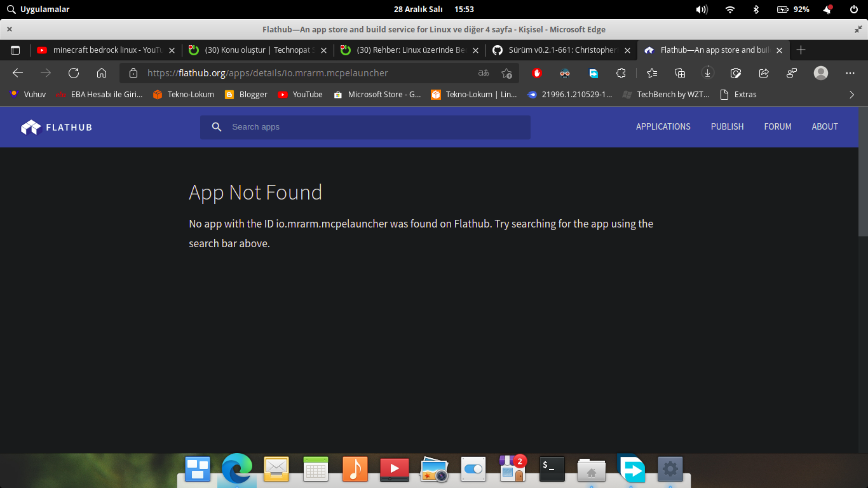Open the browser home page
The height and width of the screenshot is (488, 868).
(102, 73)
